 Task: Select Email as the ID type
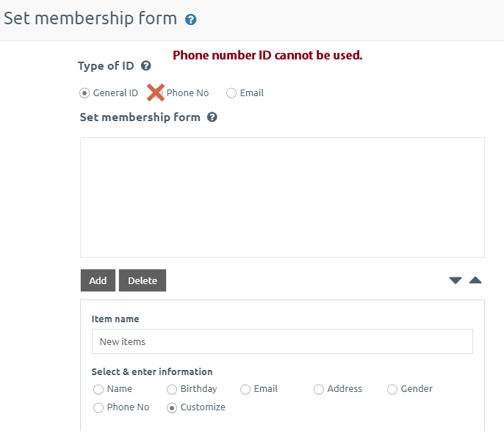point(231,93)
